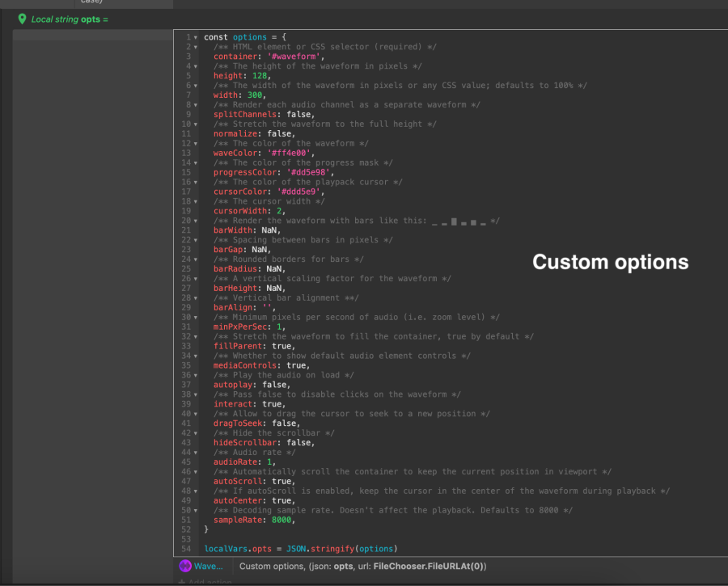The width and height of the screenshot is (728, 586).
Task: Click progressColor value '#dd5e98'
Action: click(308, 172)
